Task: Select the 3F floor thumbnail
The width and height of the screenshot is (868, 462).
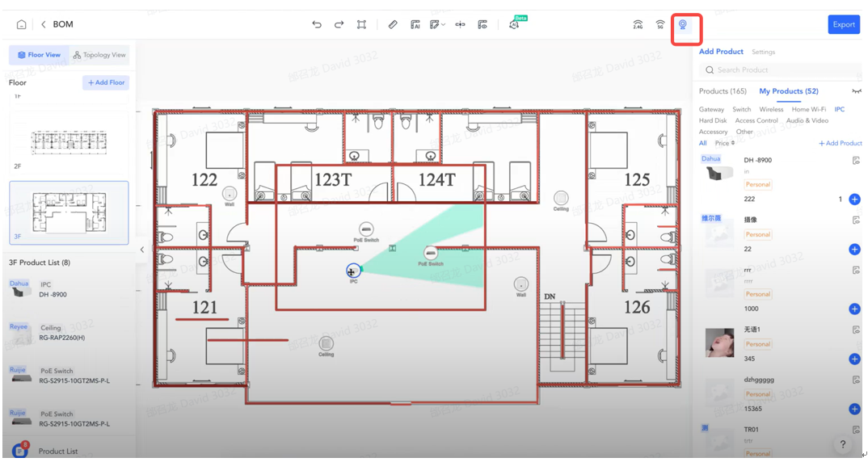Action: click(x=69, y=213)
